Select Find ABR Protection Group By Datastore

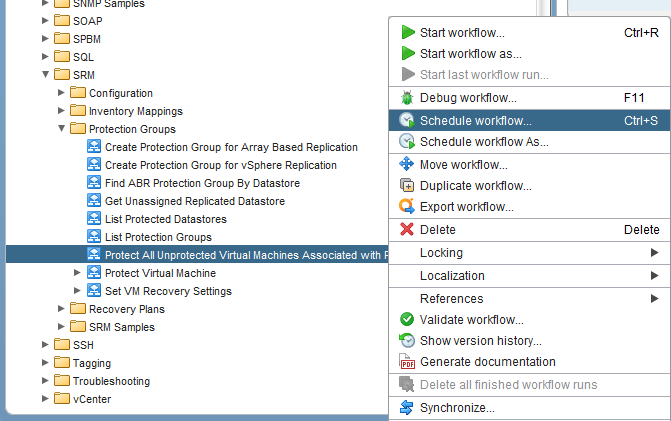tap(202, 183)
